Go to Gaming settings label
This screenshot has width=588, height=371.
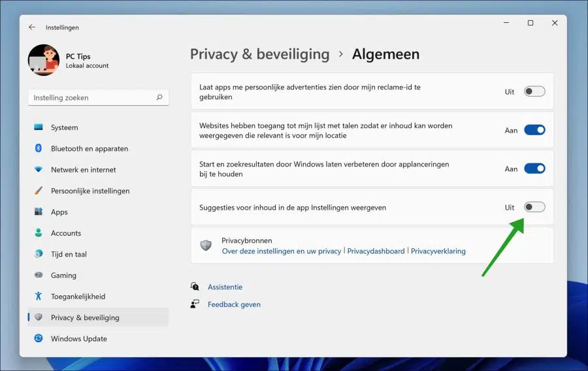coord(63,276)
